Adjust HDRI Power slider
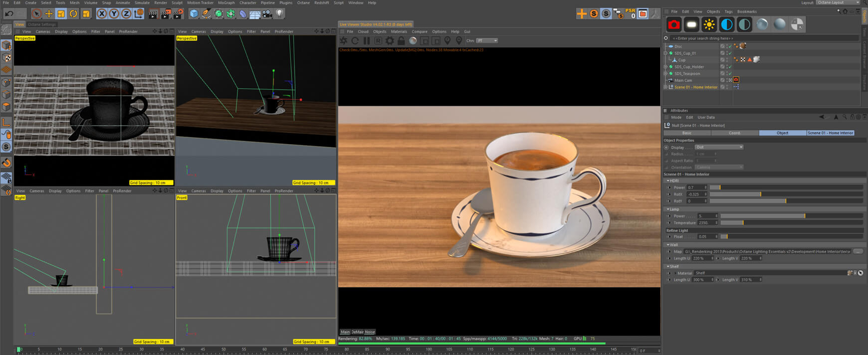This screenshot has width=868, height=355. click(787, 187)
